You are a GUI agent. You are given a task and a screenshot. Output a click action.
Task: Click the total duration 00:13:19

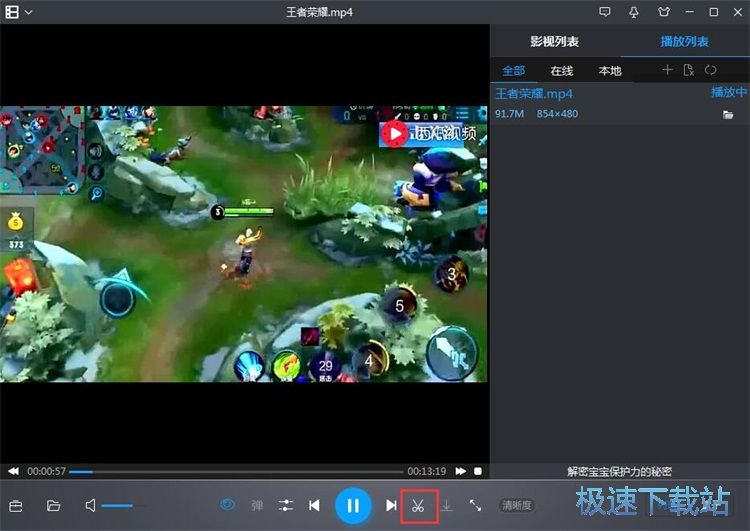pyautogui.click(x=427, y=471)
